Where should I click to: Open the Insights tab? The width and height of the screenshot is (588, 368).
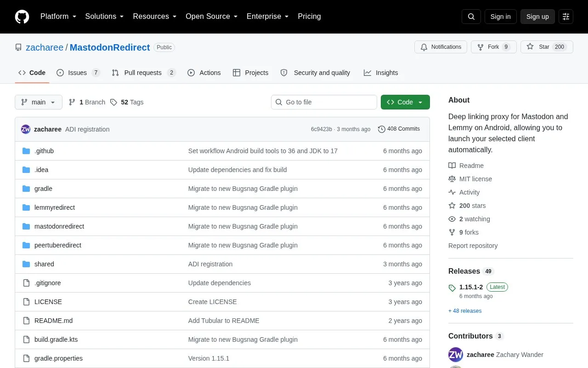pyautogui.click(x=381, y=73)
